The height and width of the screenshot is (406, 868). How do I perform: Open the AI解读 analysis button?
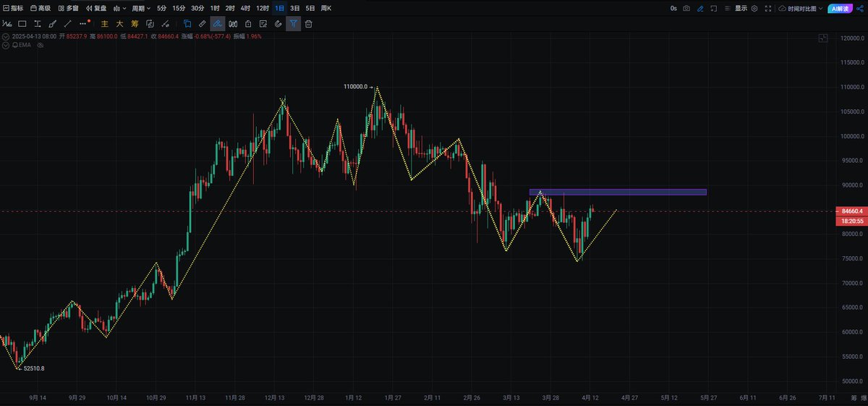841,8
